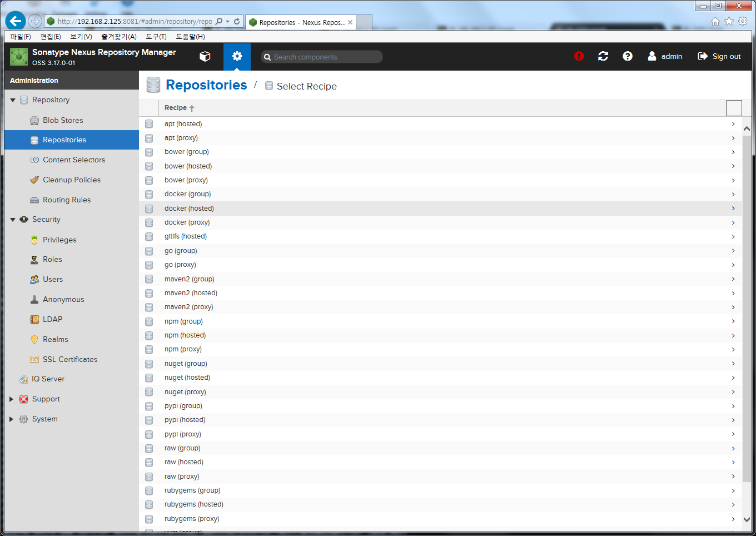Image resolution: width=756 pixels, height=536 pixels.
Task: Click the Sign out button
Action: pyautogui.click(x=719, y=56)
